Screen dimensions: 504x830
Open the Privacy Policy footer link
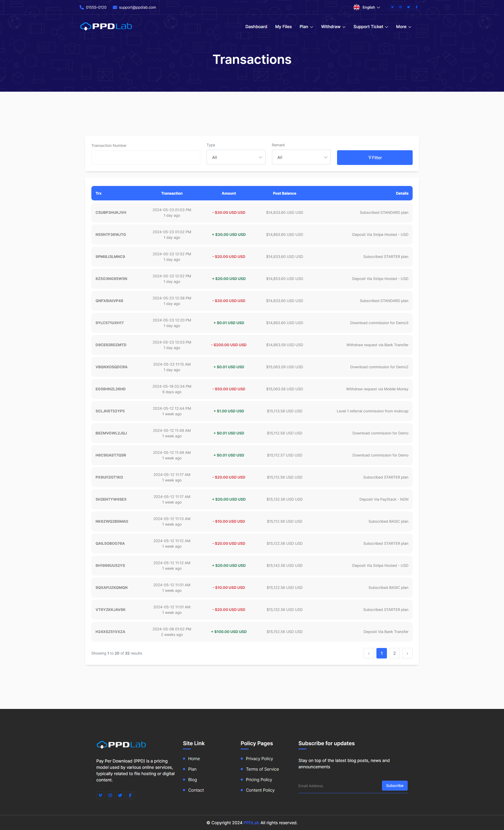259,759
